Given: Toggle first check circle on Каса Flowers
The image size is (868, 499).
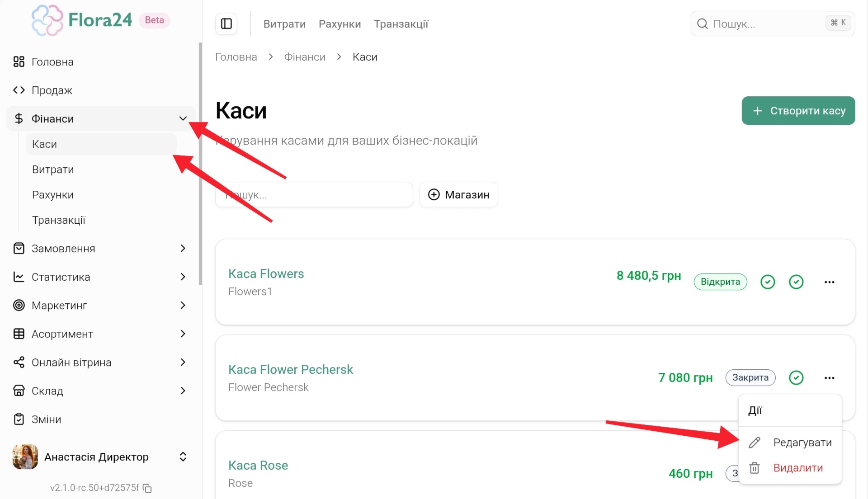Looking at the screenshot, I should (768, 282).
